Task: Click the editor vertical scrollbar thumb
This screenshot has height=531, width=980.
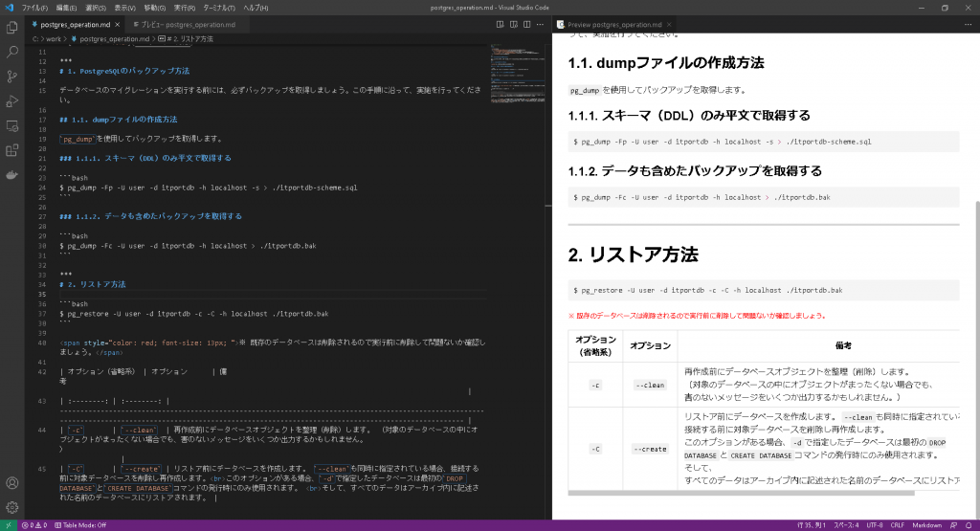Action: click(x=548, y=206)
